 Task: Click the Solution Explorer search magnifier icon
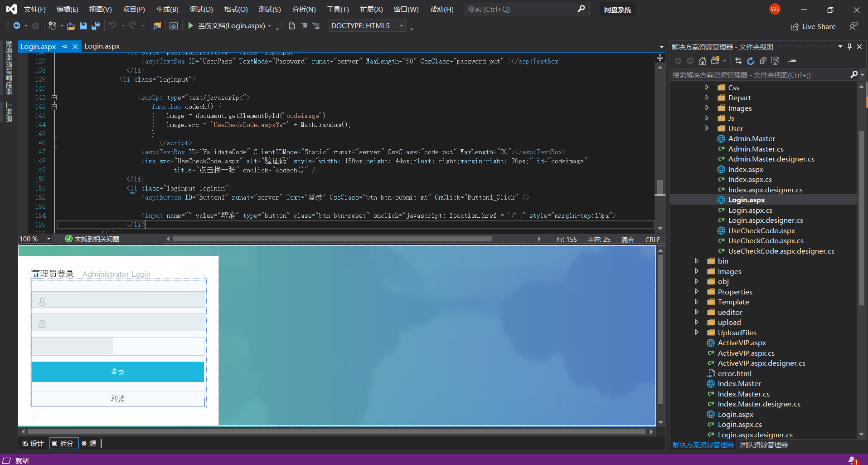(854, 74)
